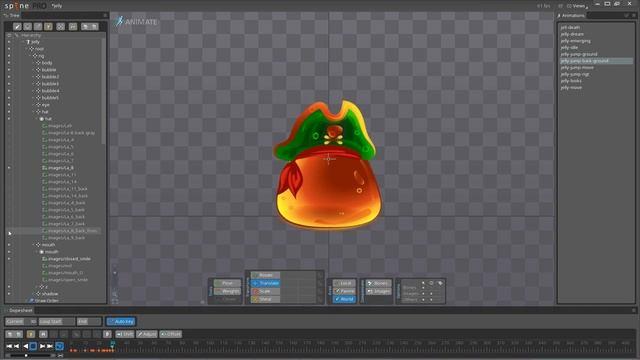
Task: Select jelly-idle animation
Action: (569, 47)
